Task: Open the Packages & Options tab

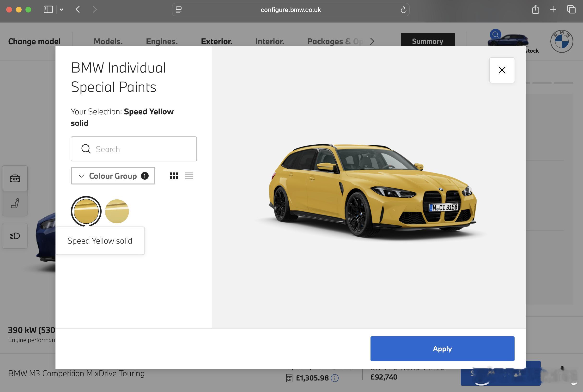Action: coord(335,41)
